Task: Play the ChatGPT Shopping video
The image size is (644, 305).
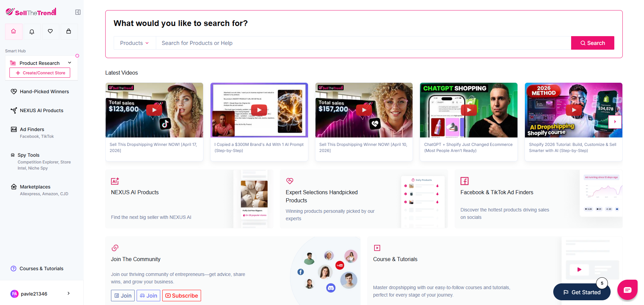Action: (x=469, y=110)
